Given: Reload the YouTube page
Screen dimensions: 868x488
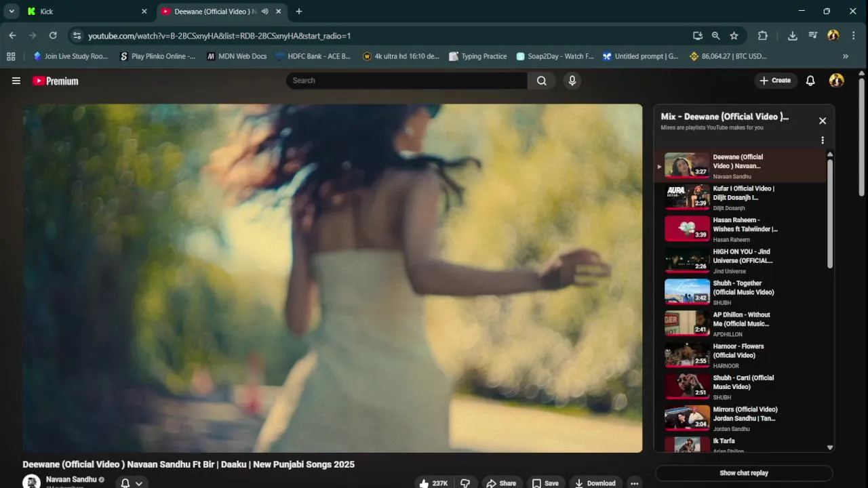Looking at the screenshot, I should tap(53, 35).
